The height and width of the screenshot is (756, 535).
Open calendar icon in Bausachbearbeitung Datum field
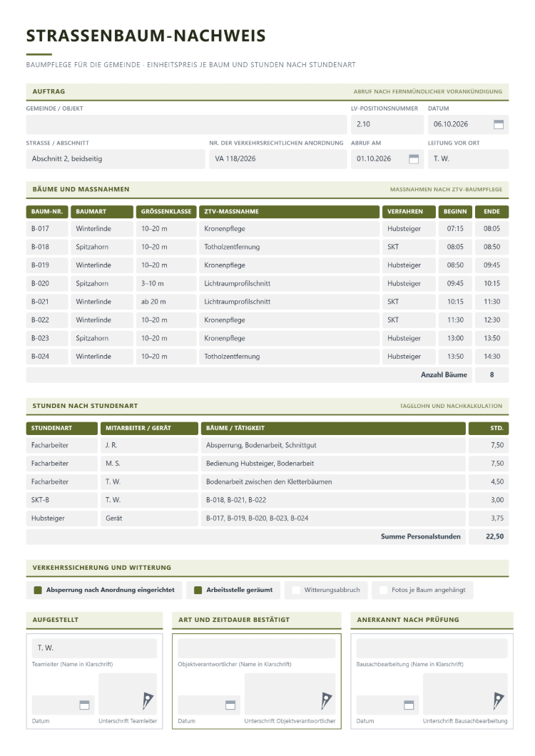[409, 705]
